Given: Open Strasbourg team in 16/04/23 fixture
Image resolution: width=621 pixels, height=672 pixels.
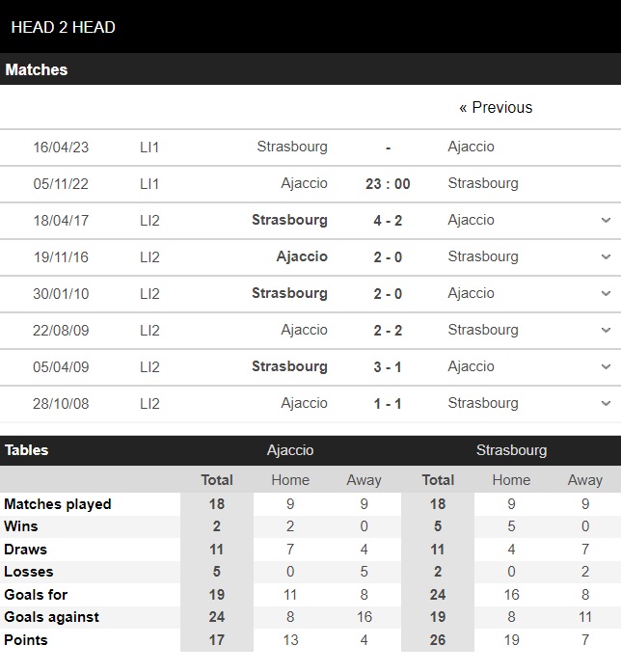Looking at the screenshot, I should 292,147.
